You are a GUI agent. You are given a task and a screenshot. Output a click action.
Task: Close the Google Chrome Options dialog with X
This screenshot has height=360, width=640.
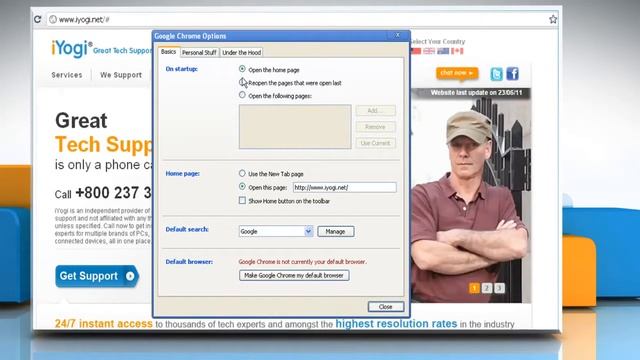click(398, 35)
